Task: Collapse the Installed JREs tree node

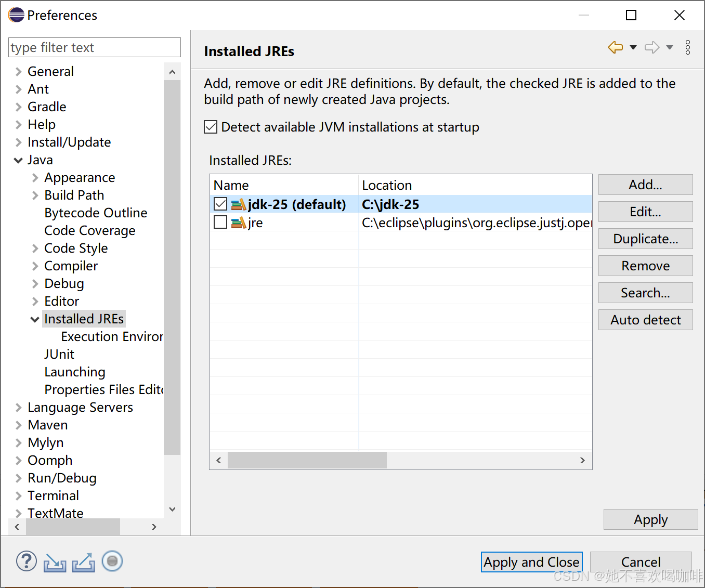Action: click(35, 319)
